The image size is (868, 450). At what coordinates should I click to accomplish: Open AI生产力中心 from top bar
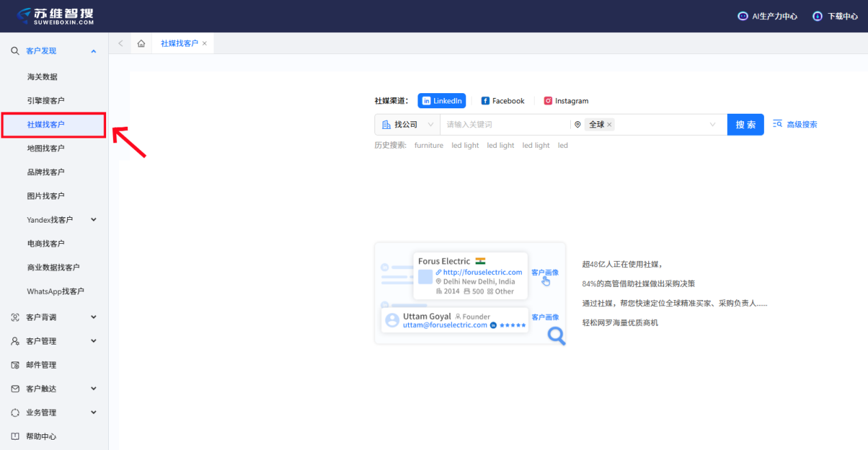(x=767, y=16)
